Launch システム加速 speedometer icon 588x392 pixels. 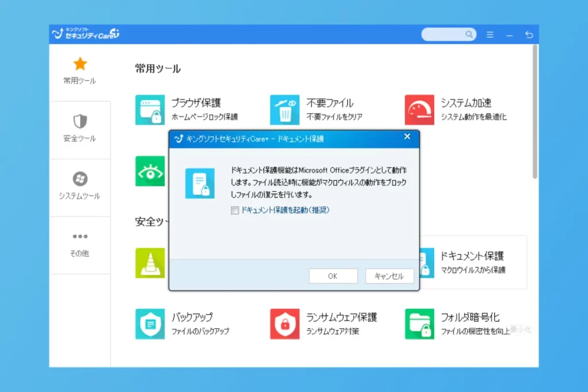[x=419, y=110]
